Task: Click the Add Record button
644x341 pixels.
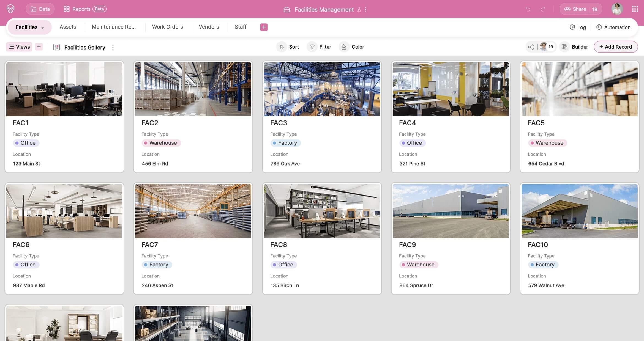Action: pos(615,47)
